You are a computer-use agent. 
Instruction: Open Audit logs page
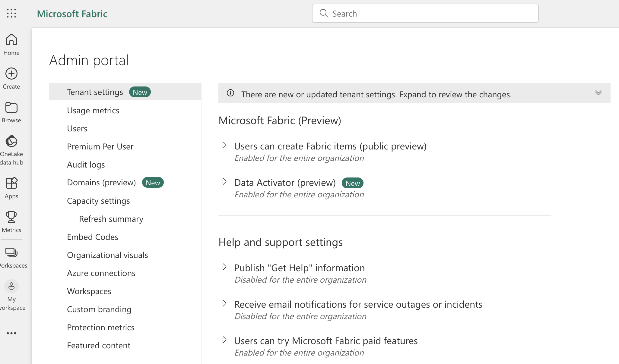tap(86, 165)
